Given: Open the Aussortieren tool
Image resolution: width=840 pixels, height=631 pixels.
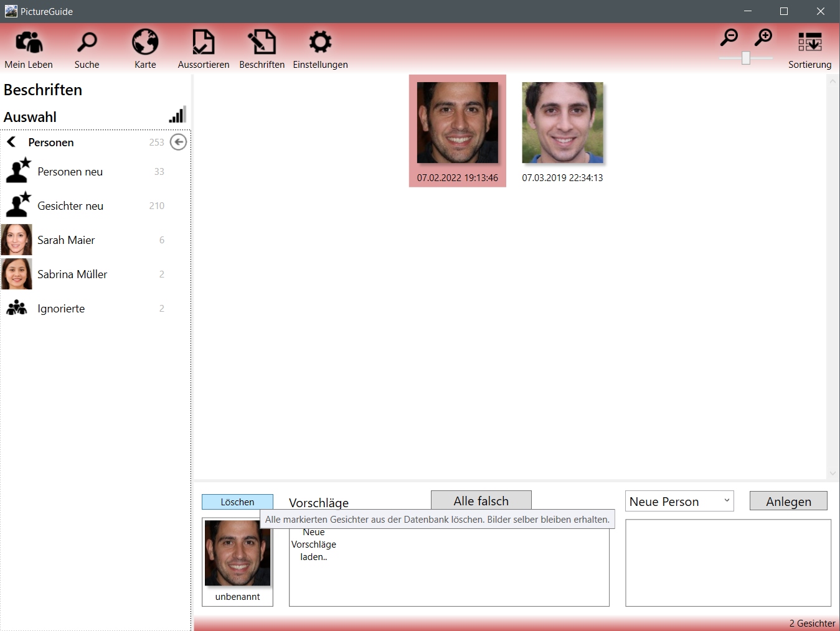Looking at the screenshot, I should click(x=204, y=49).
